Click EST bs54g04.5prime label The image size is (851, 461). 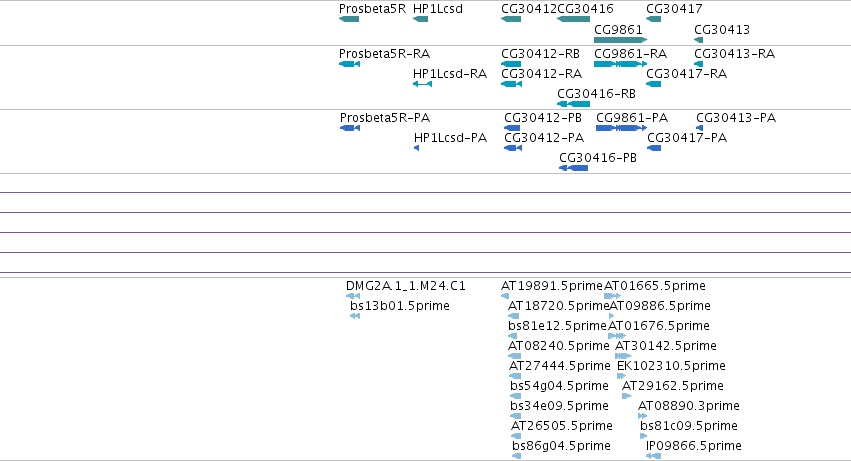coord(560,386)
